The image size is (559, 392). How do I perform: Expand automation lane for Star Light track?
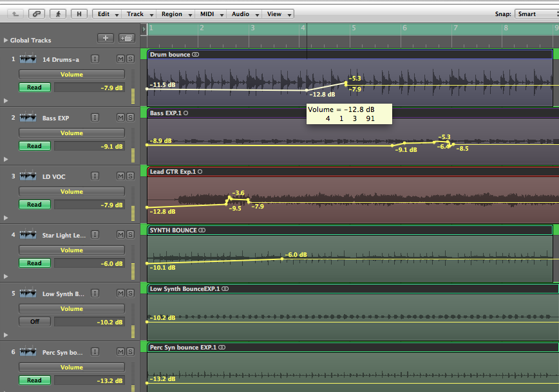tap(6, 277)
